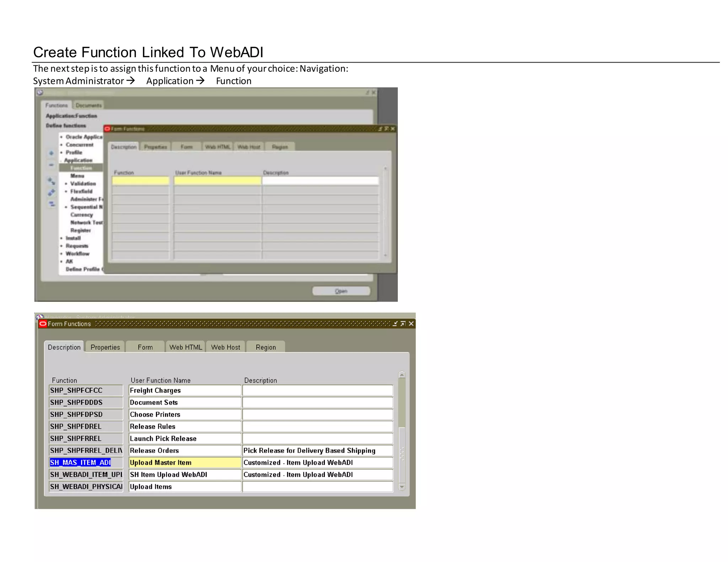728x562 pixels.
Task: Click the Upload Master Item highlighted field
Action: pyautogui.click(x=185, y=463)
